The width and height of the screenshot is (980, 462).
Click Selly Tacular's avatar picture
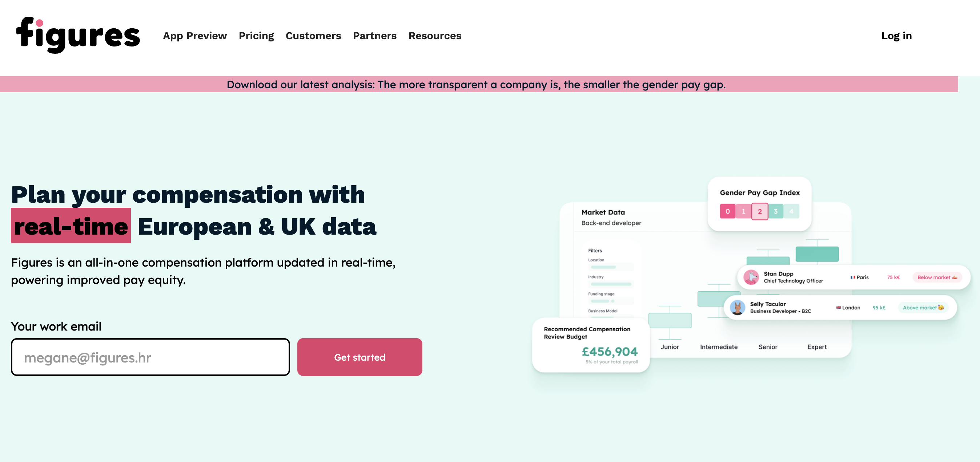point(737,308)
